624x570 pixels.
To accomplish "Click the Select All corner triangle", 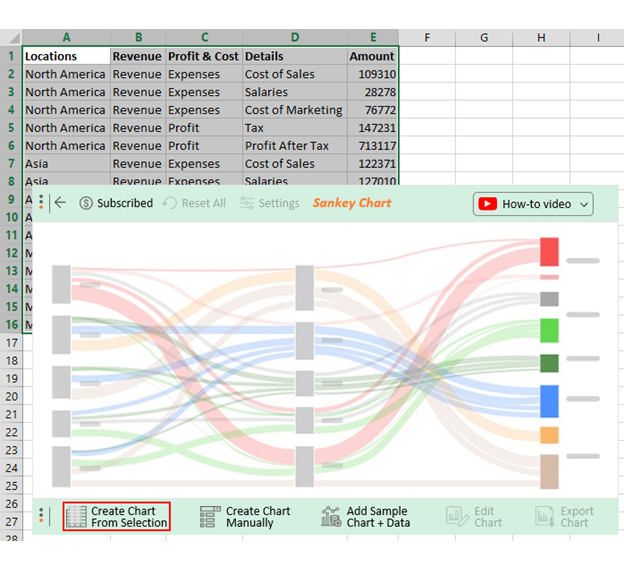I will (x=13, y=38).
